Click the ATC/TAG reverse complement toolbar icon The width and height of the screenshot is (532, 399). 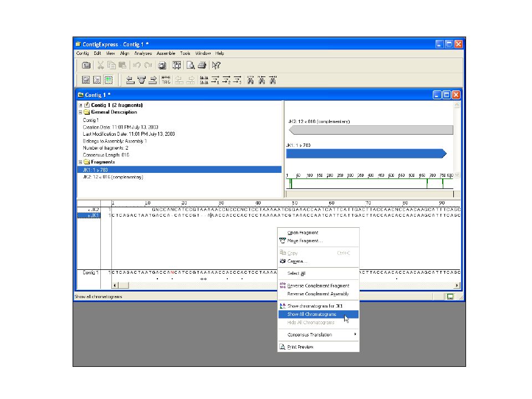point(166,80)
